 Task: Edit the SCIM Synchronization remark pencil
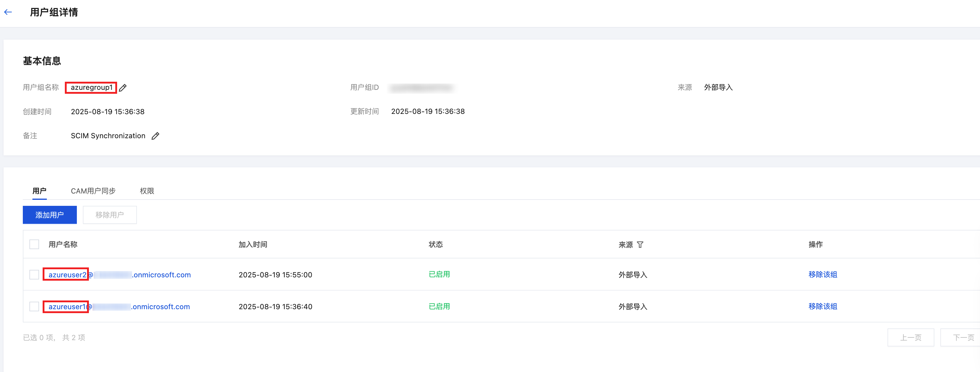[155, 136]
